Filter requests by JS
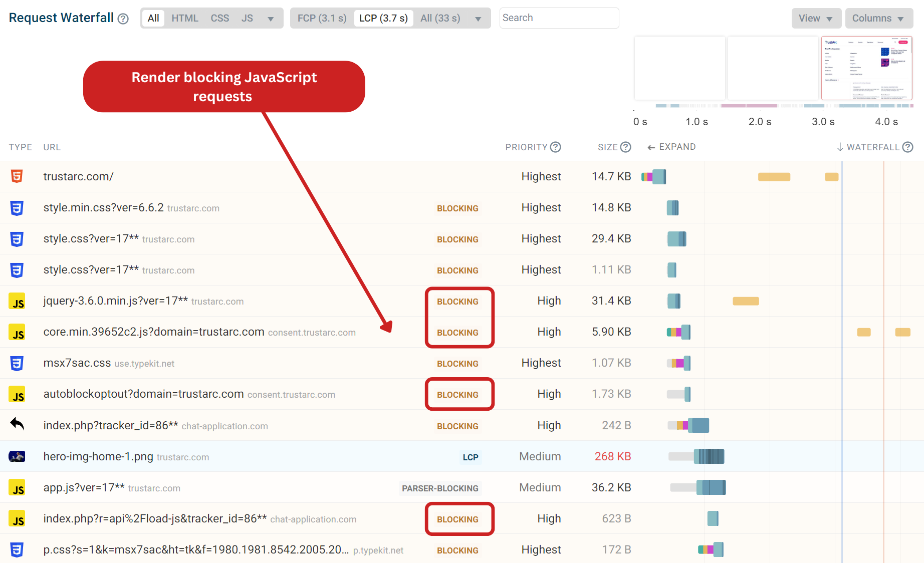 coord(247,18)
